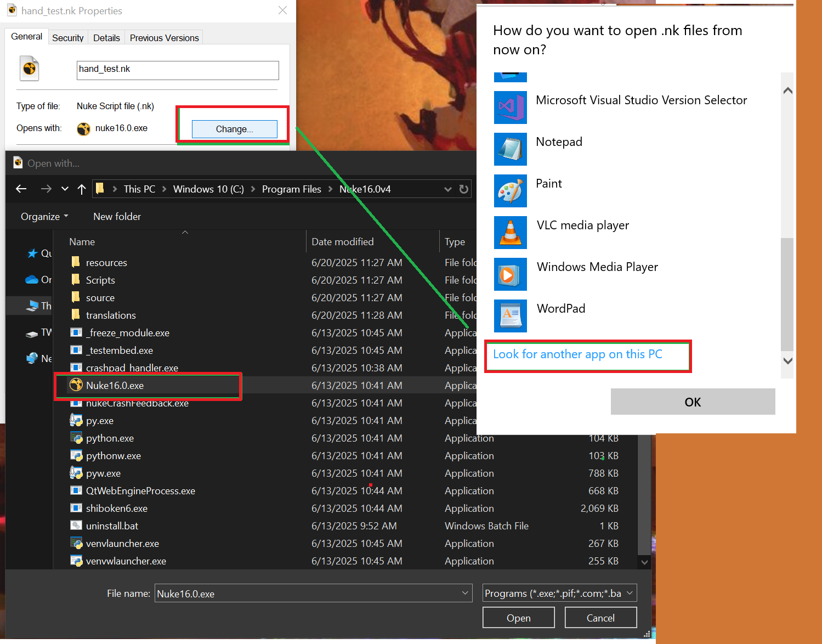822x644 pixels.
Task: Click Windows 10 (C:) breadcrumb
Action: point(208,189)
